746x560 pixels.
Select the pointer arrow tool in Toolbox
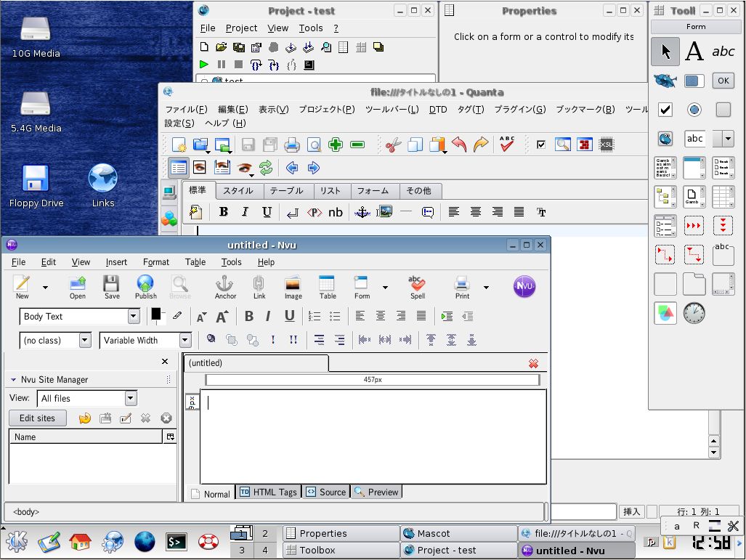pyautogui.click(x=665, y=52)
